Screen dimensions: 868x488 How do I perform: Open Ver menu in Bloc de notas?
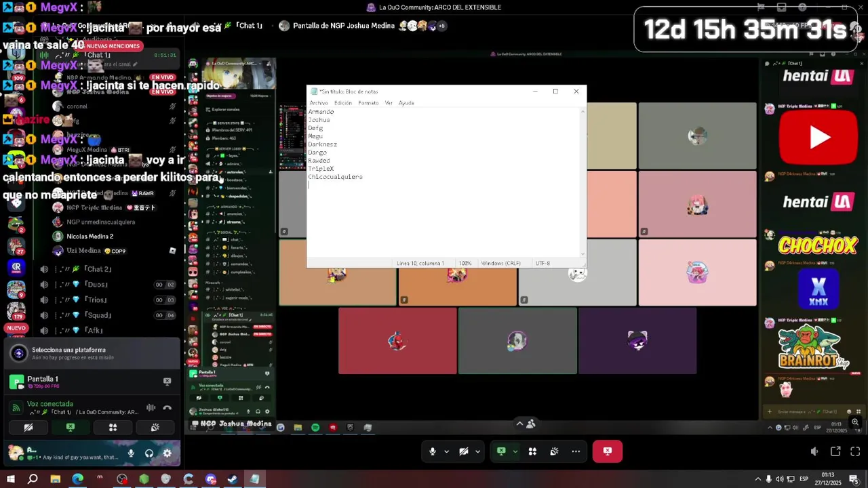pos(389,103)
